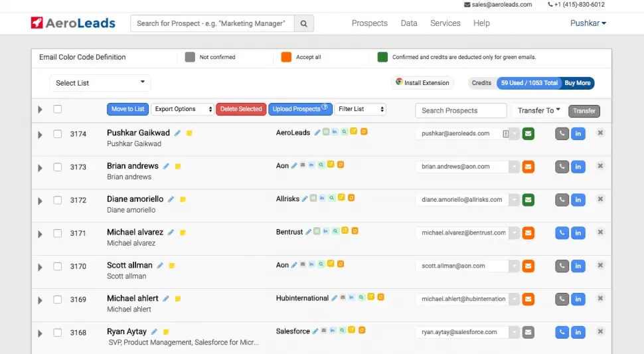Expand row 3169 with the triangle

(x=40, y=300)
